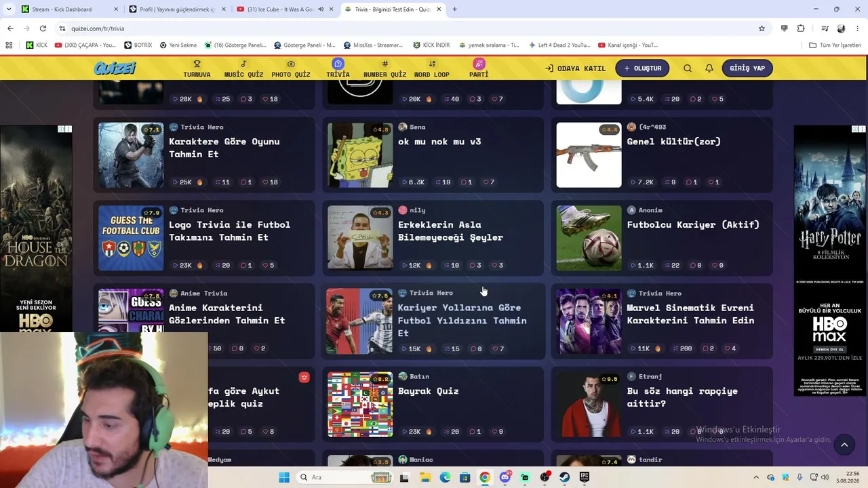Click the Guess the Football Club thumbnail
868x488 pixels.
tap(131, 239)
